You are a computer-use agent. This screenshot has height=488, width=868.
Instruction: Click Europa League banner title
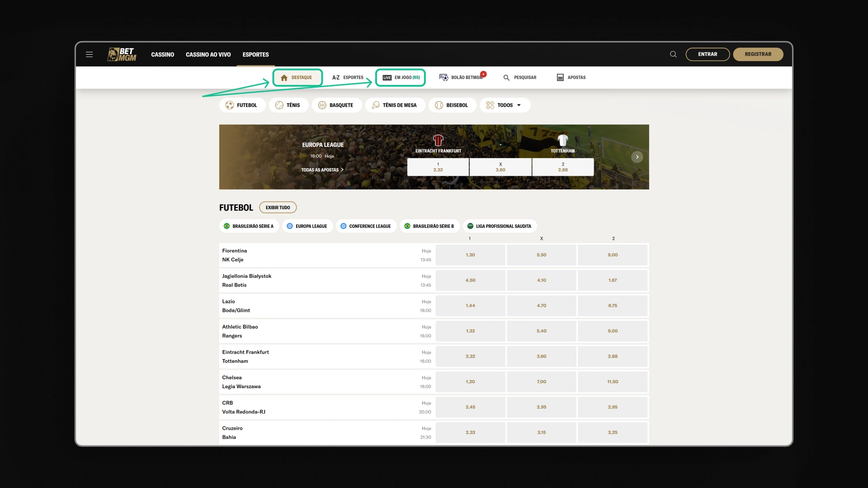pyautogui.click(x=323, y=145)
